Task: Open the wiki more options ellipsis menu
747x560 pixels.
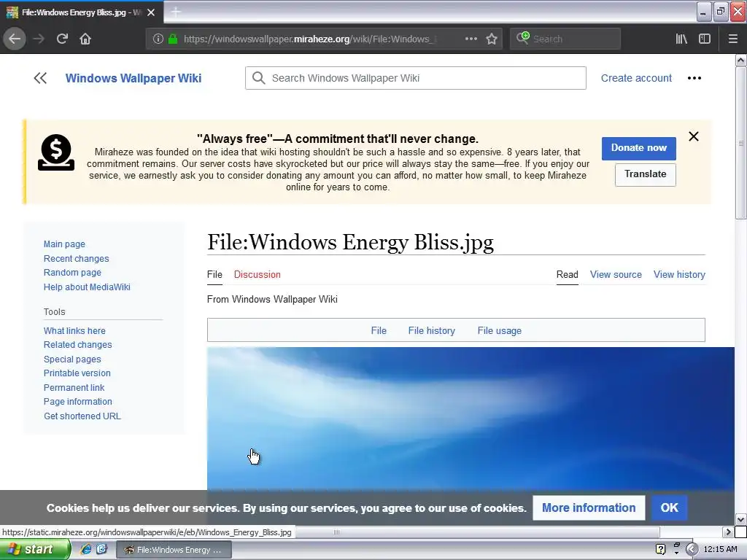Action: pyautogui.click(x=694, y=78)
